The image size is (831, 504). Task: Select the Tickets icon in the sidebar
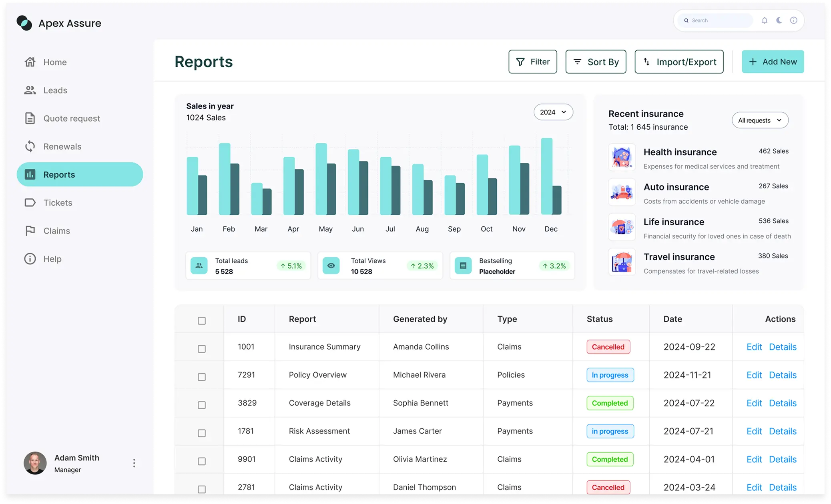(x=30, y=203)
